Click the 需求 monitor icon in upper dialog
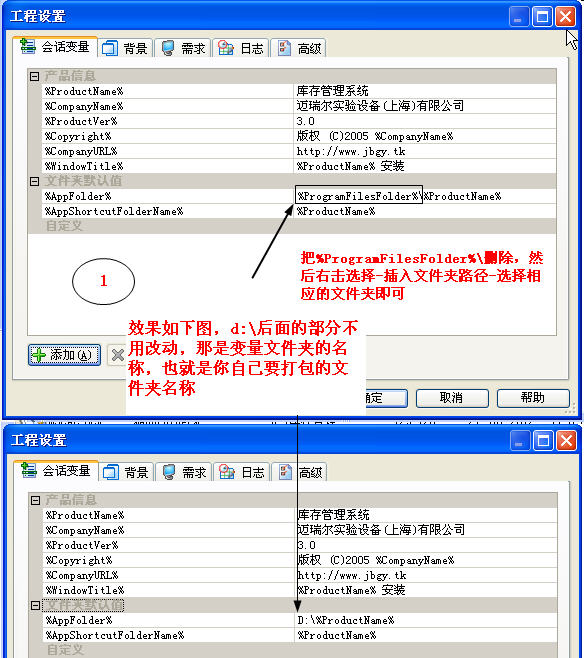The image size is (584, 658). point(168,48)
